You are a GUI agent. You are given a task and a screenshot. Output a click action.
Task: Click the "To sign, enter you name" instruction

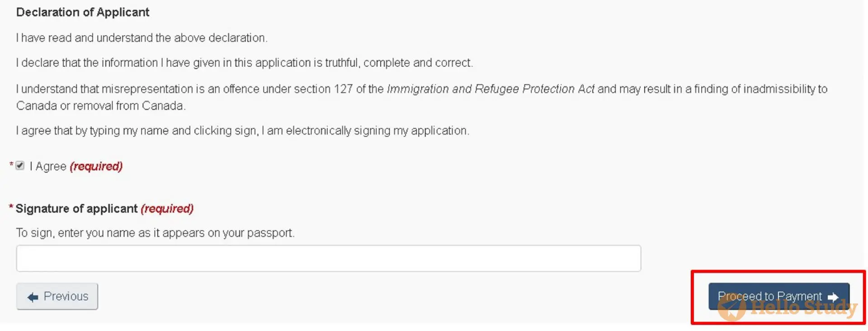pos(155,233)
